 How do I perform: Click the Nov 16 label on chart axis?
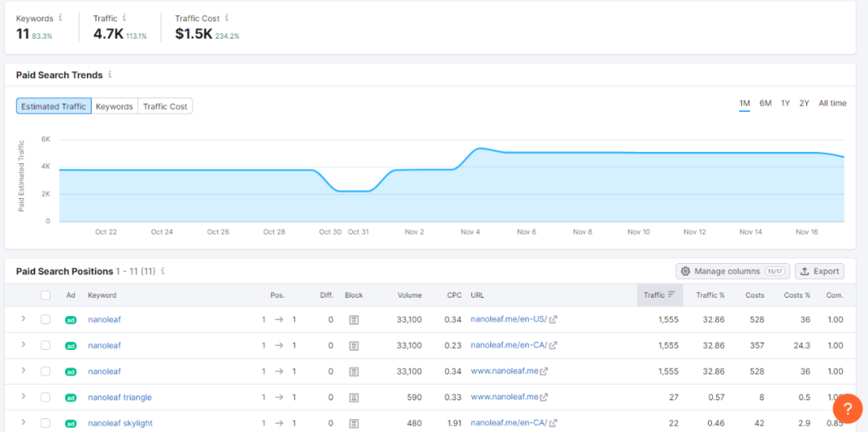point(807,232)
